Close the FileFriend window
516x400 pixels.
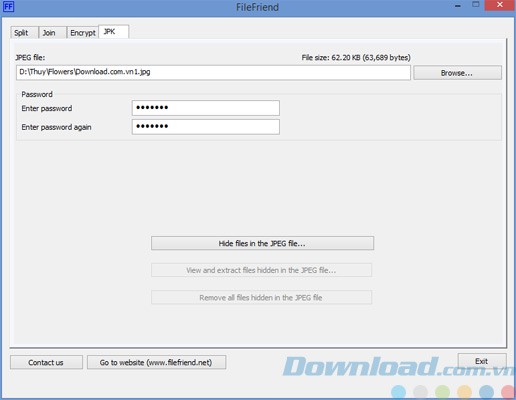click(499, 5)
